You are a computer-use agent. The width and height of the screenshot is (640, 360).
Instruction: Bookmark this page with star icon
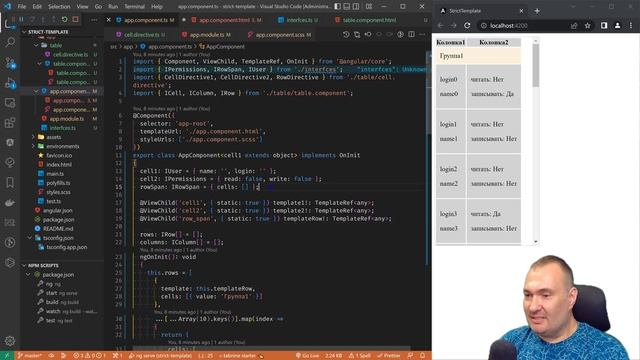tap(587, 25)
